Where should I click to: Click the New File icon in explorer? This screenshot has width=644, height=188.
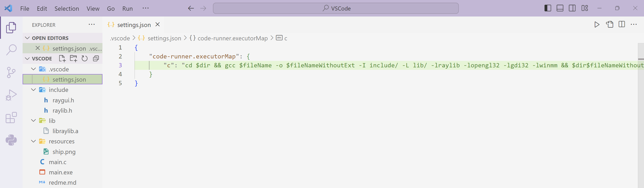pyautogui.click(x=62, y=59)
